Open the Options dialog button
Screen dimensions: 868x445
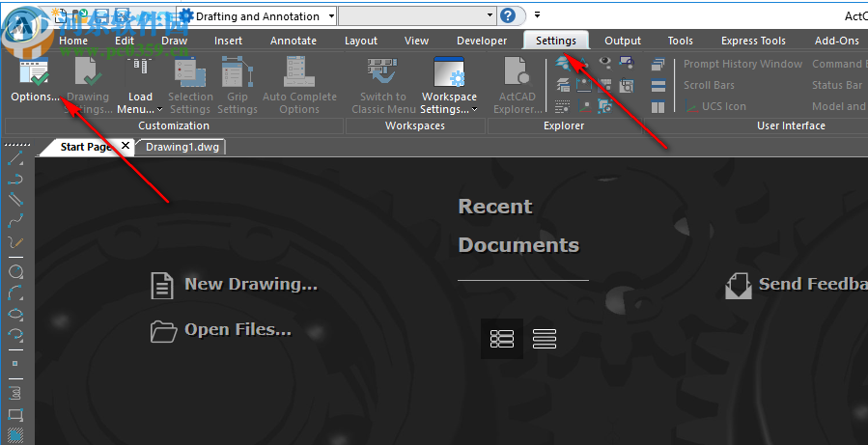click(35, 81)
